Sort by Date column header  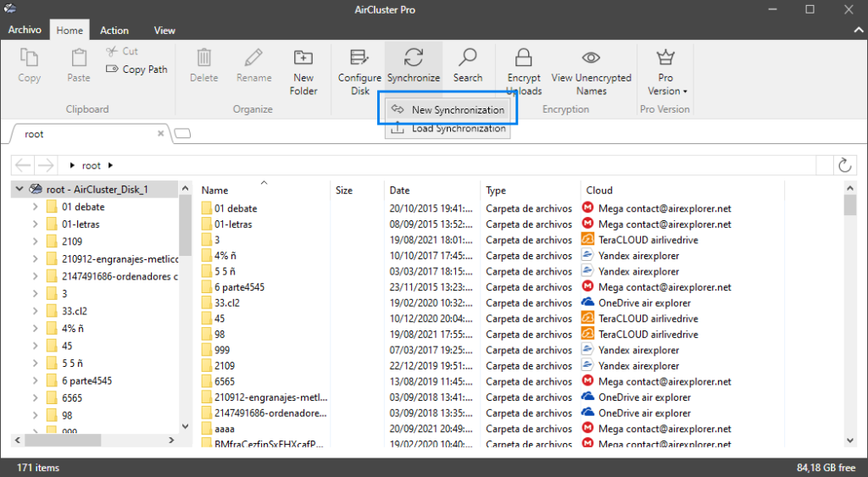[400, 191]
